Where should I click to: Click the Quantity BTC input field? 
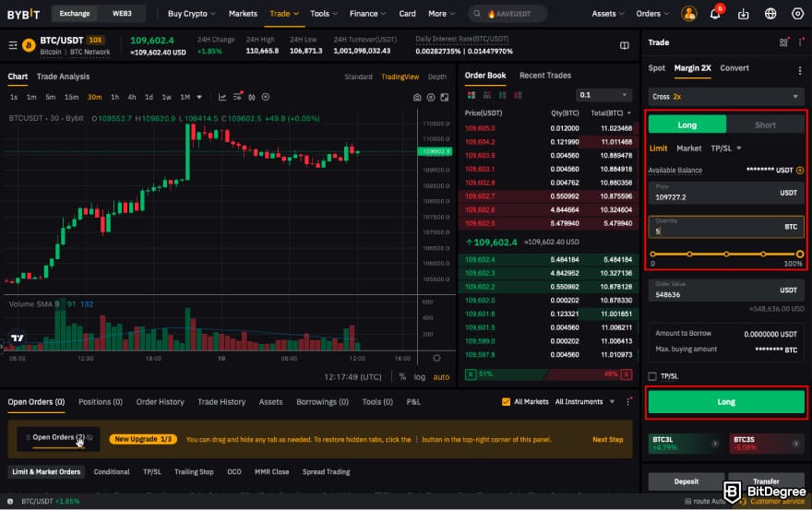pyautogui.click(x=726, y=227)
